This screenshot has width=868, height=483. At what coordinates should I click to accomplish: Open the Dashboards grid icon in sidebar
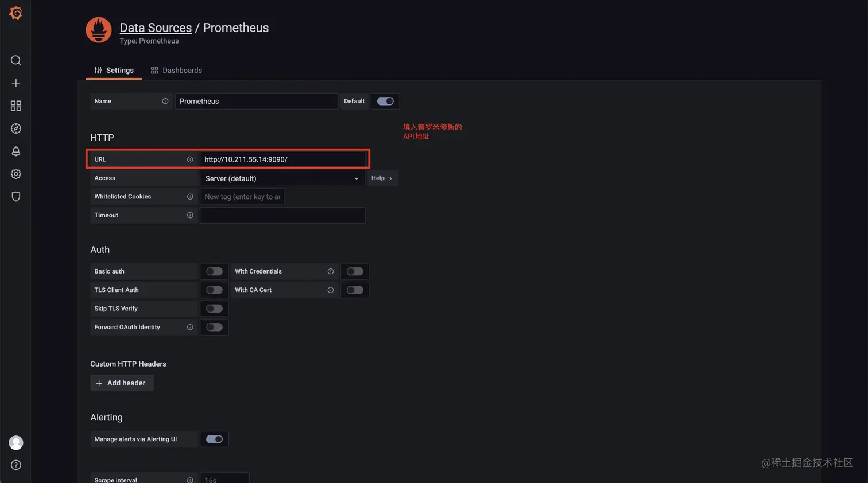[x=16, y=106]
